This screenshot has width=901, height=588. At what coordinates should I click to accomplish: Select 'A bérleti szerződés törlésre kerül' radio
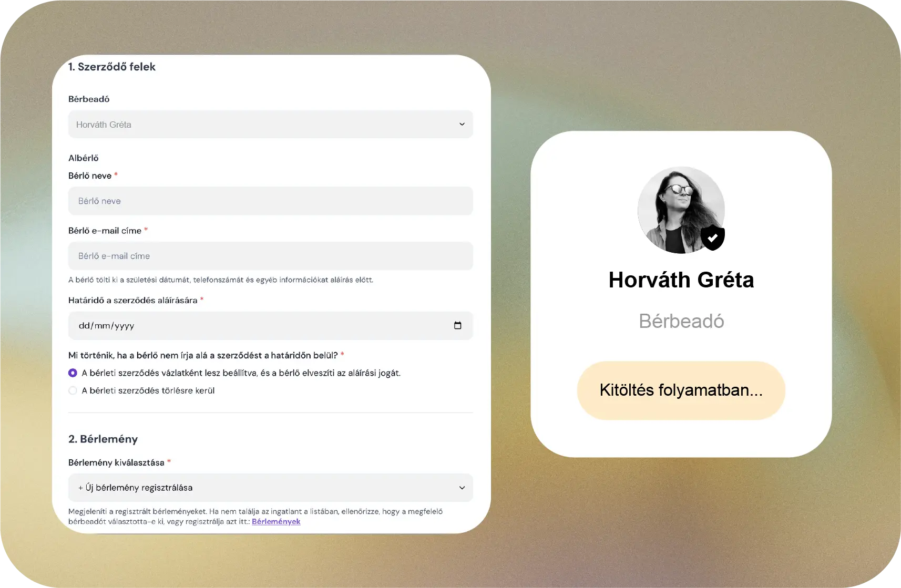tap(73, 390)
